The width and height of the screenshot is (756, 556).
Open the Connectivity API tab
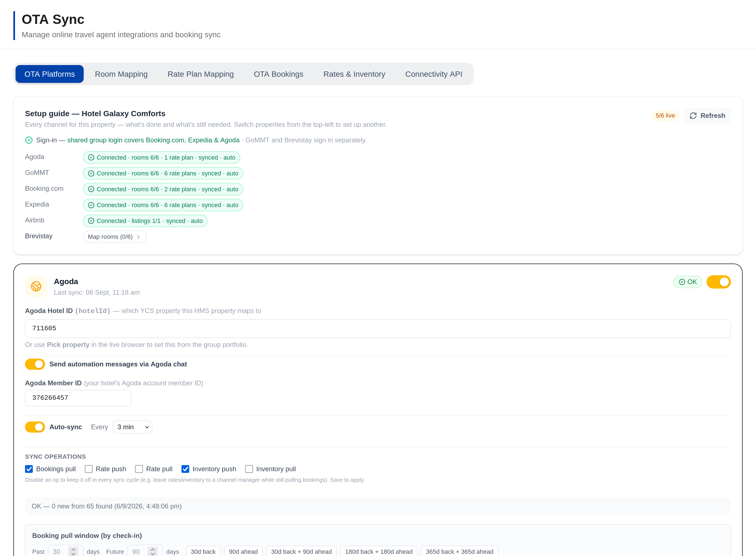(434, 74)
